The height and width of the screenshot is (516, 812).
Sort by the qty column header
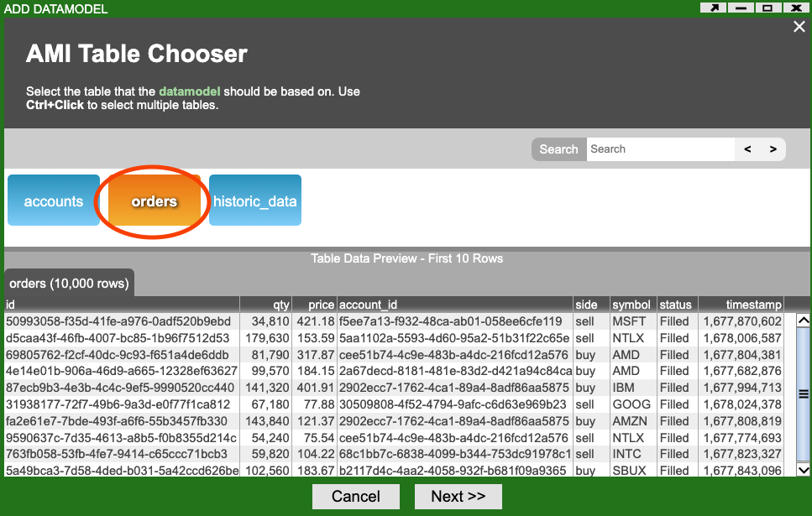coord(265,305)
